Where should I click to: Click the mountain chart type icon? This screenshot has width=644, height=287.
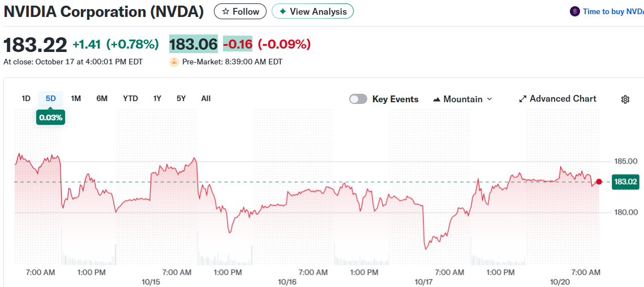(436, 99)
